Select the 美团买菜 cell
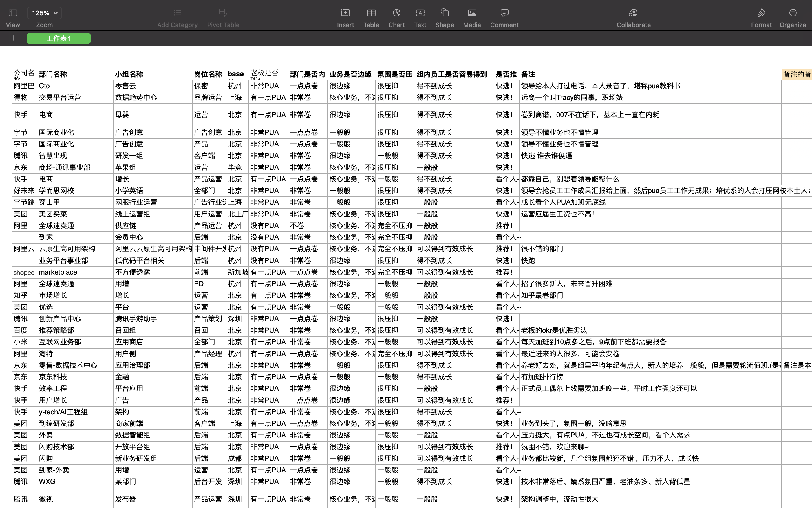This screenshot has width=812, height=508. click(x=75, y=214)
